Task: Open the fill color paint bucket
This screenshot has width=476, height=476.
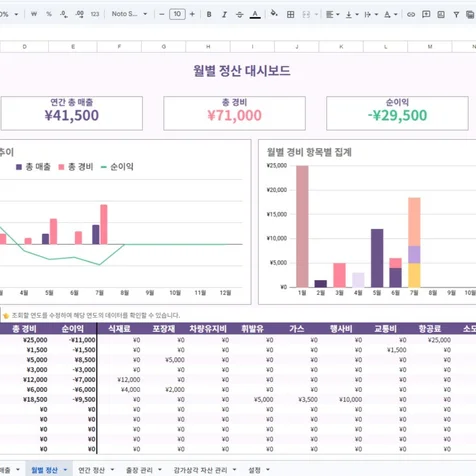Action: point(274,14)
